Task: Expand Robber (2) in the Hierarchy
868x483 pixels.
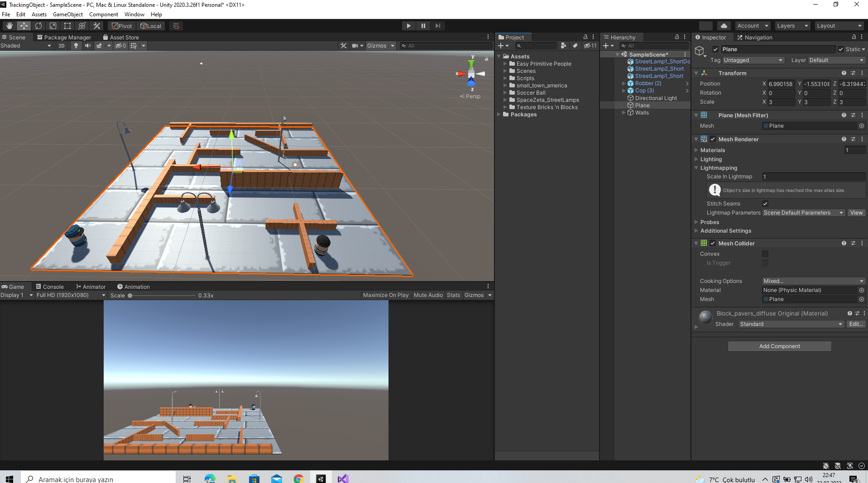Action: tap(624, 83)
